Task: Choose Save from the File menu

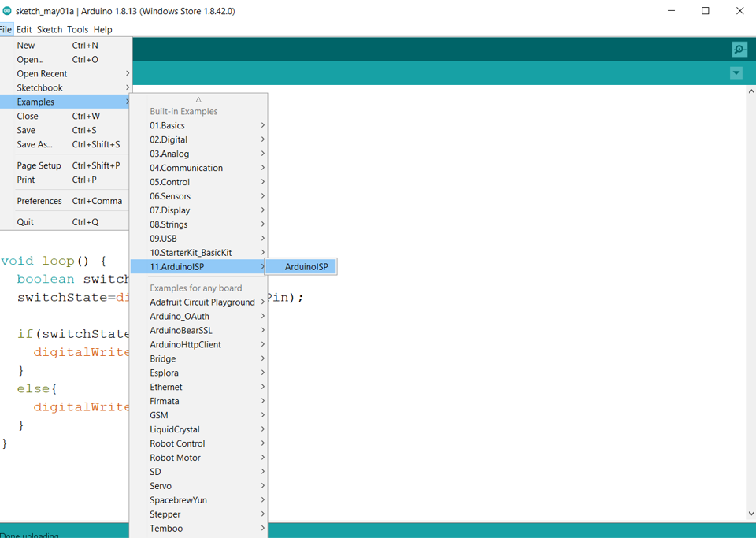Action: click(66, 130)
